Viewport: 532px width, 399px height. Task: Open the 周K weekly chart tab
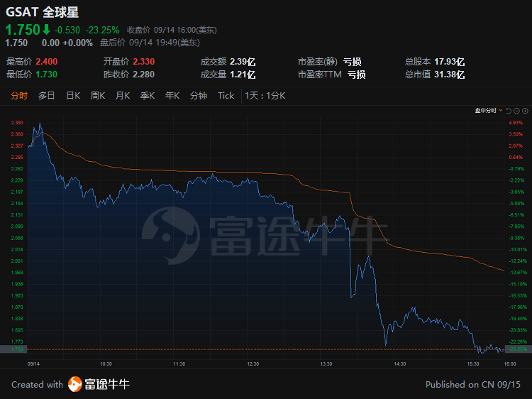click(98, 96)
